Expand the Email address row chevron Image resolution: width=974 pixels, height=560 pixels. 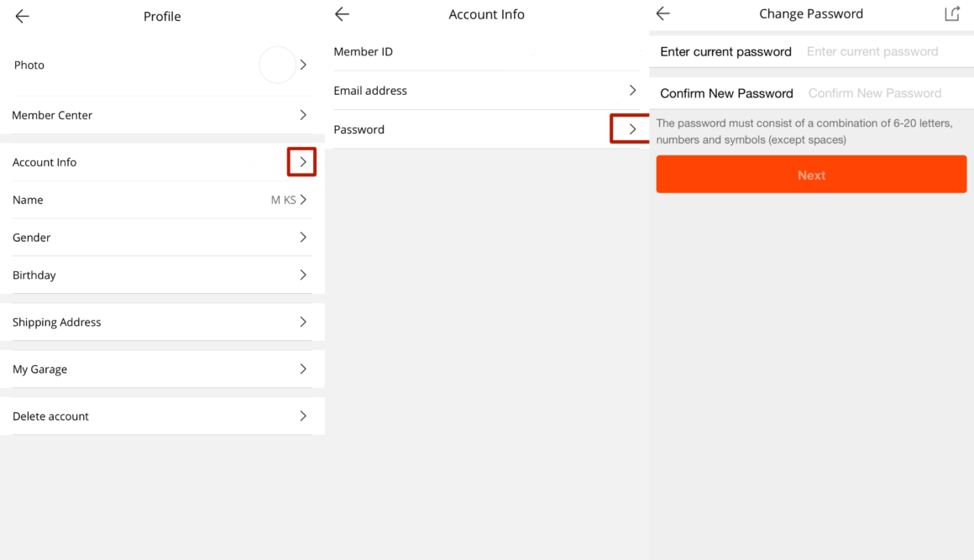pos(632,90)
